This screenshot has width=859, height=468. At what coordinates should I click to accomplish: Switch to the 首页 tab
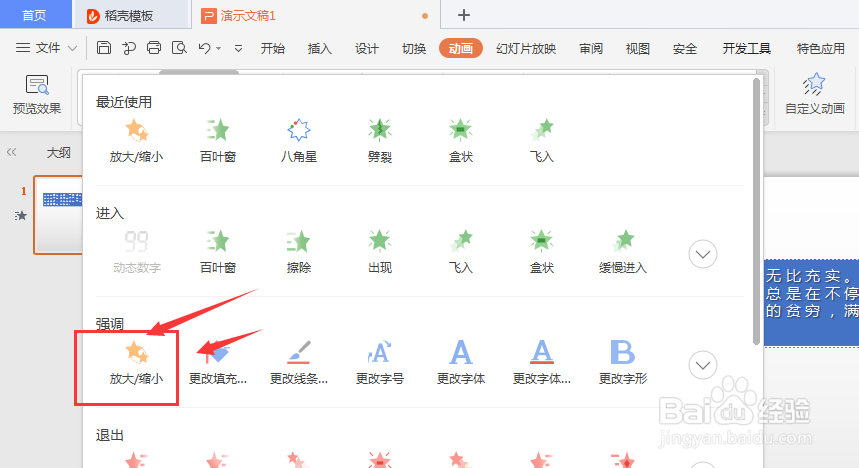coord(35,15)
